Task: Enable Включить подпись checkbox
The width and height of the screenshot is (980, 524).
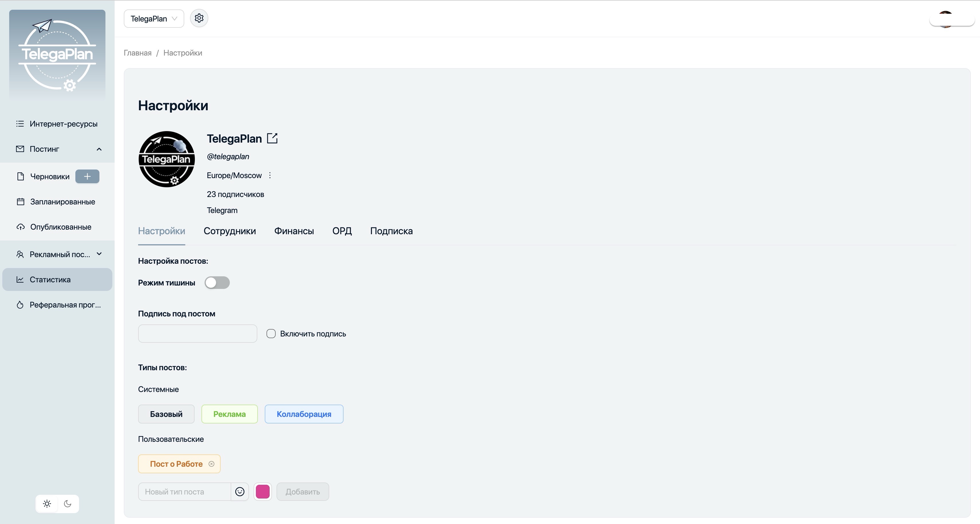Action: click(x=271, y=334)
